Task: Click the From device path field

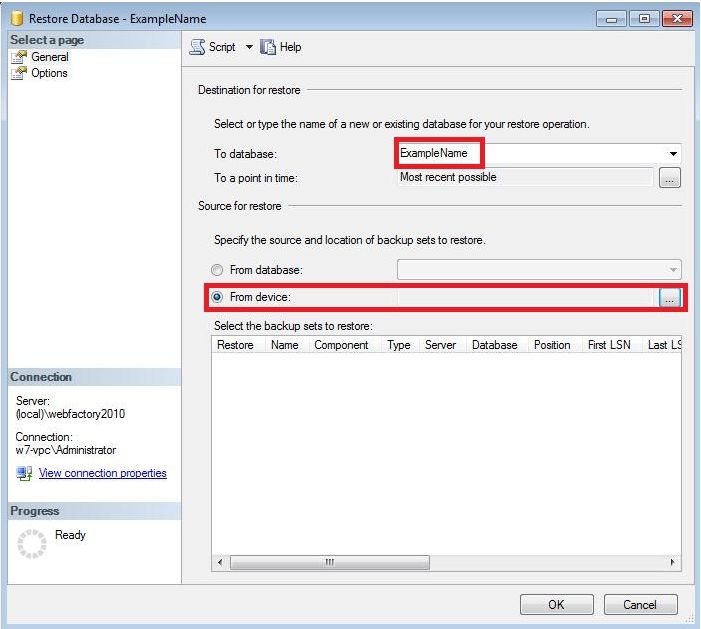Action: [x=525, y=297]
